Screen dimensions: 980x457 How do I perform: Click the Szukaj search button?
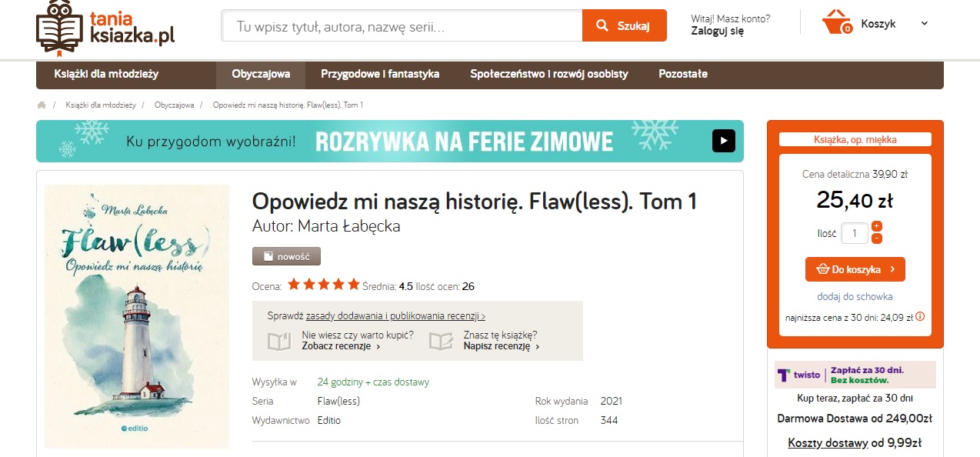point(624,26)
